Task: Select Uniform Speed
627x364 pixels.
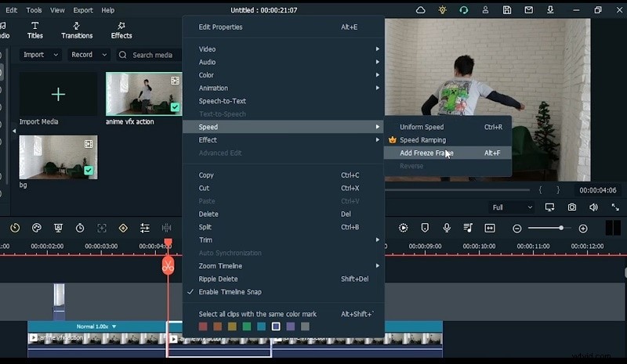Action: (448, 127)
